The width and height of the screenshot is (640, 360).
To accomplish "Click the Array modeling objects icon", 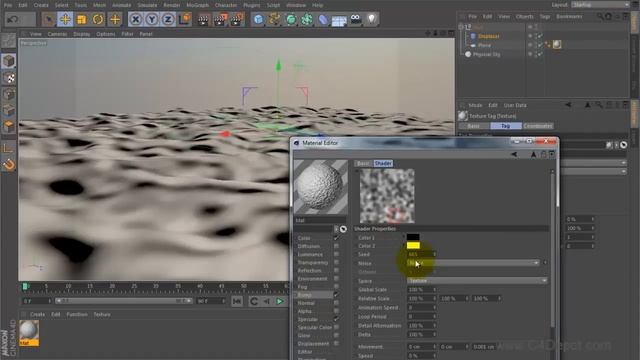I will [x=307, y=19].
